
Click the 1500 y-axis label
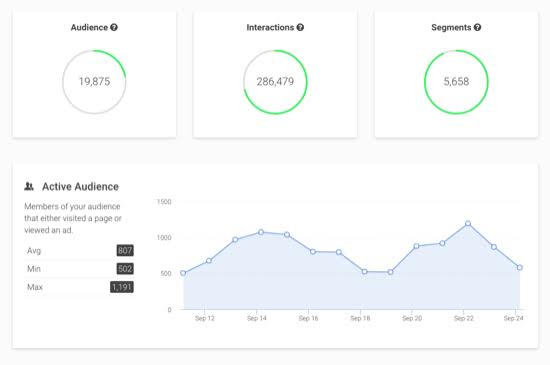164,202
